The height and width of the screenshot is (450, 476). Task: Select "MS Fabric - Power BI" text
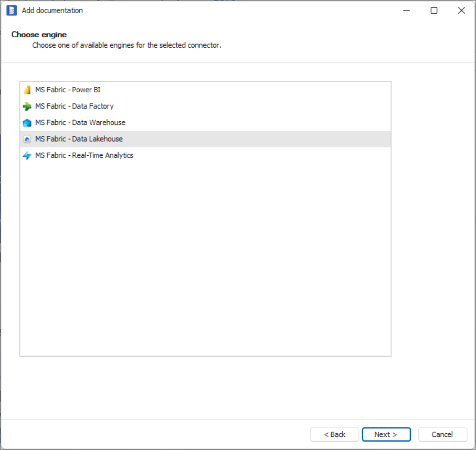click(x=68, y=90)
